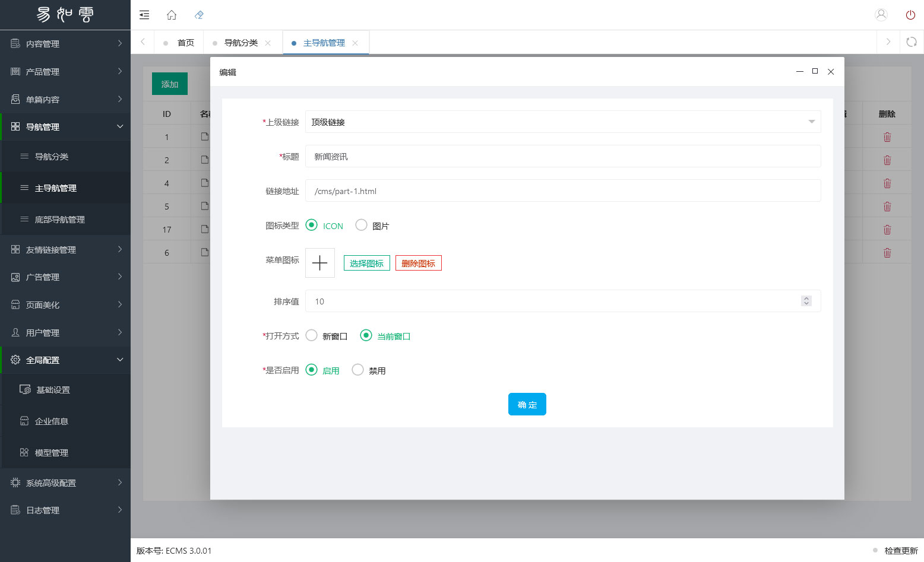
Task: Click the eraser clear-cache icon
Action: point(199,15)
